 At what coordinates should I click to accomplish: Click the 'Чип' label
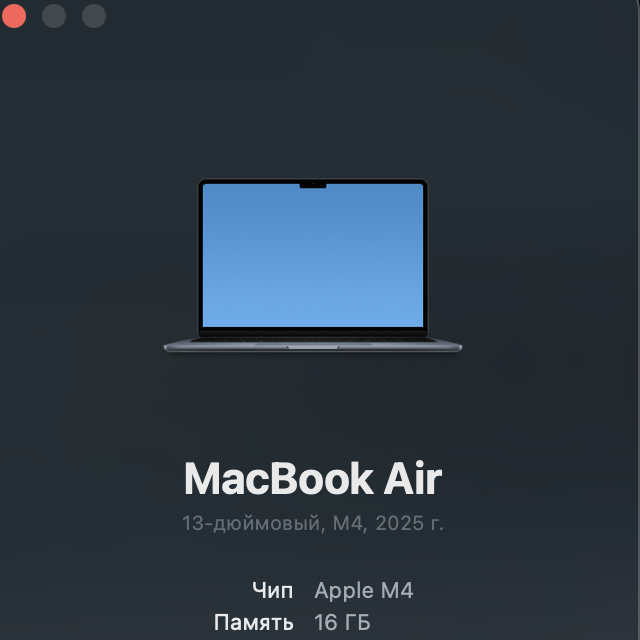pos(273,591)
